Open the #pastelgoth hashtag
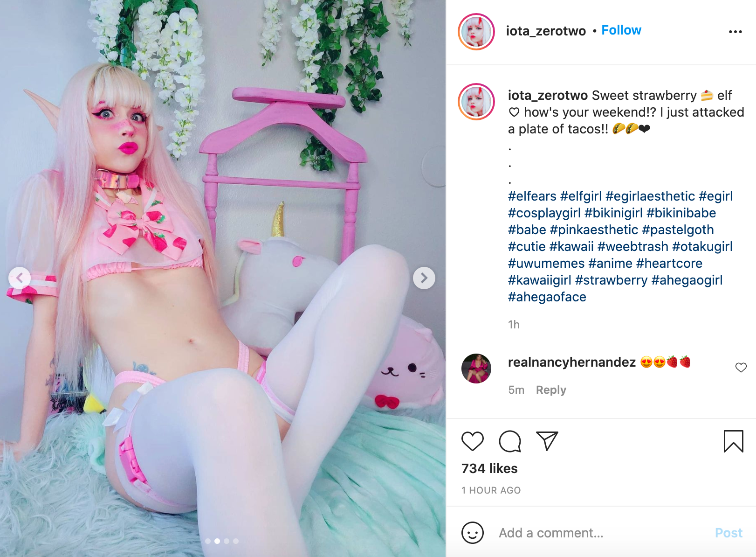The image size is (756, 557). (x=678, y=230)
